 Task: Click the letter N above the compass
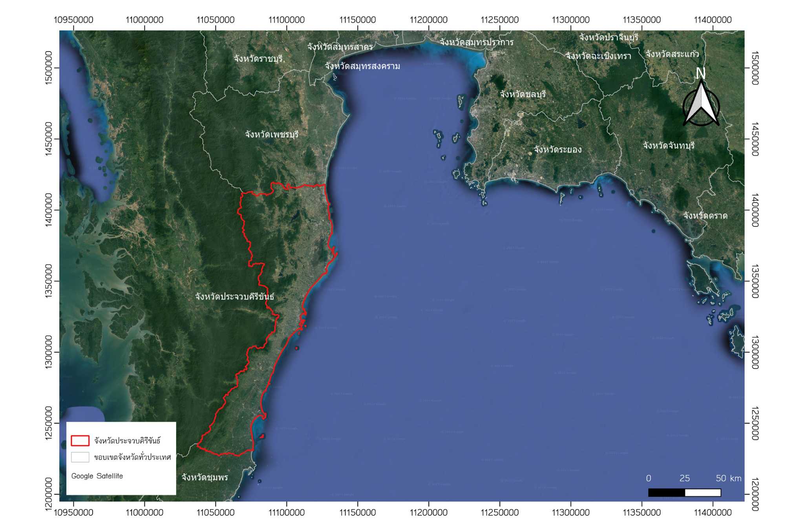pyautogui.click(x=701, y=73)
